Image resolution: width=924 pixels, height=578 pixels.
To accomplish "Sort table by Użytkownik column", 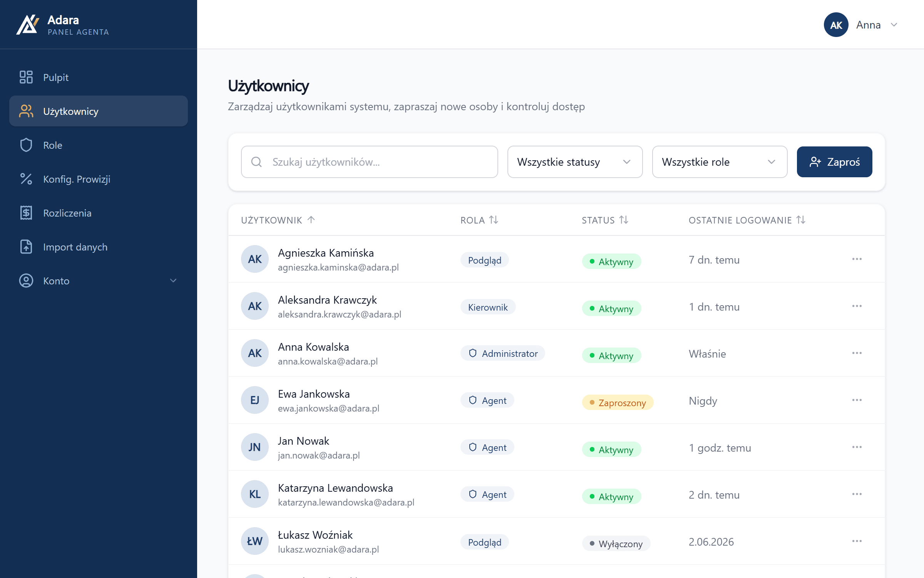I will coord(278,220).
